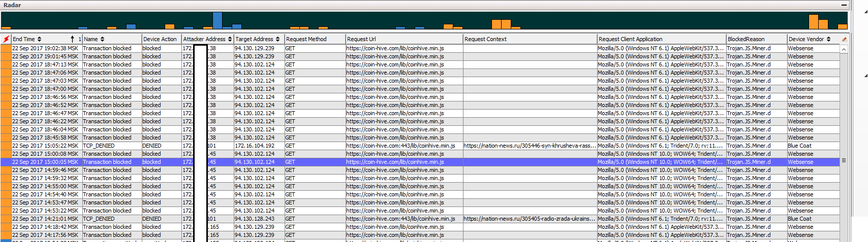Click the Radar panel title bar
Screen dimensions: 868x242
click(424, 5)
